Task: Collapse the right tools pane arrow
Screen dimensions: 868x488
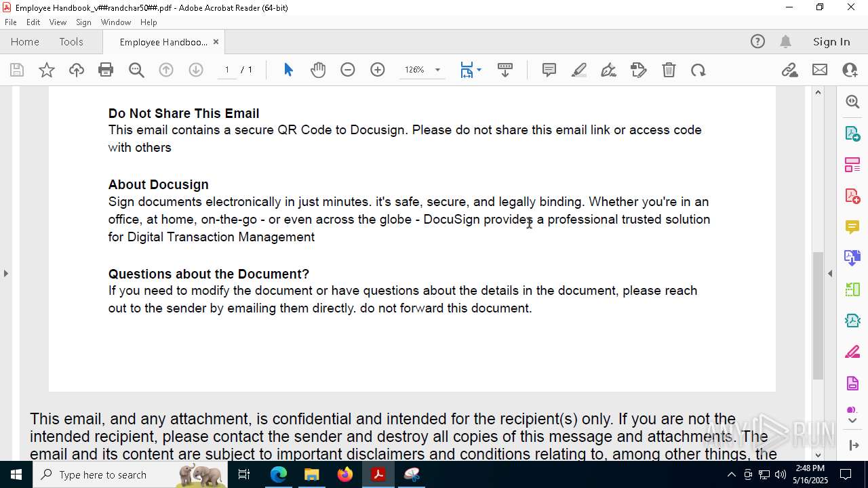Action: pos(830,273)
